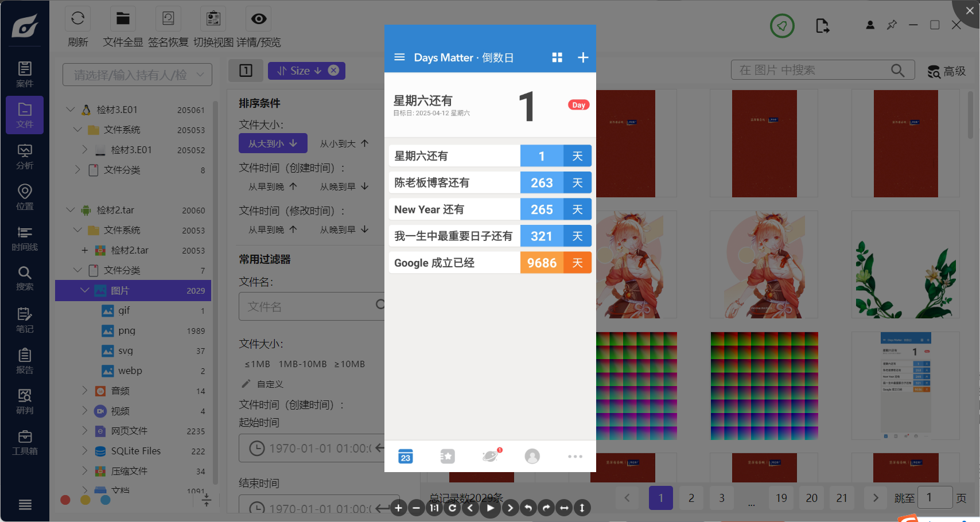
Task: Open the 搜索 sidebar section
Action: point(25,278)
